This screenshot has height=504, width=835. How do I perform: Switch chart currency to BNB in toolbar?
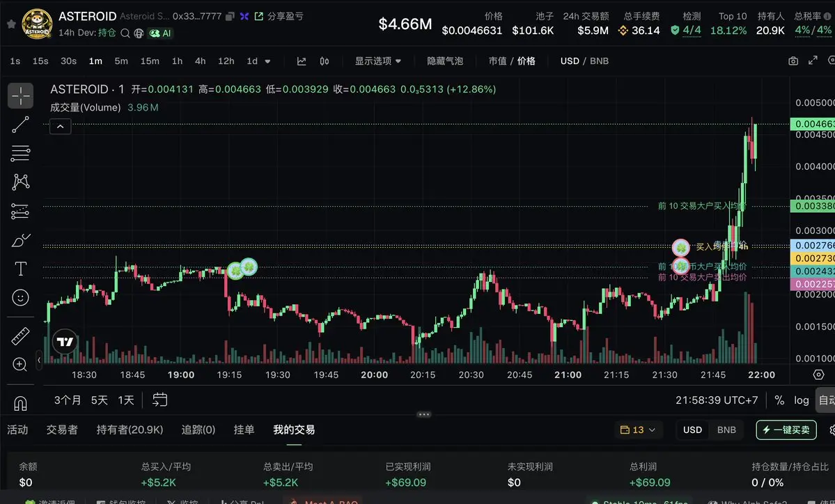[599, 61]
